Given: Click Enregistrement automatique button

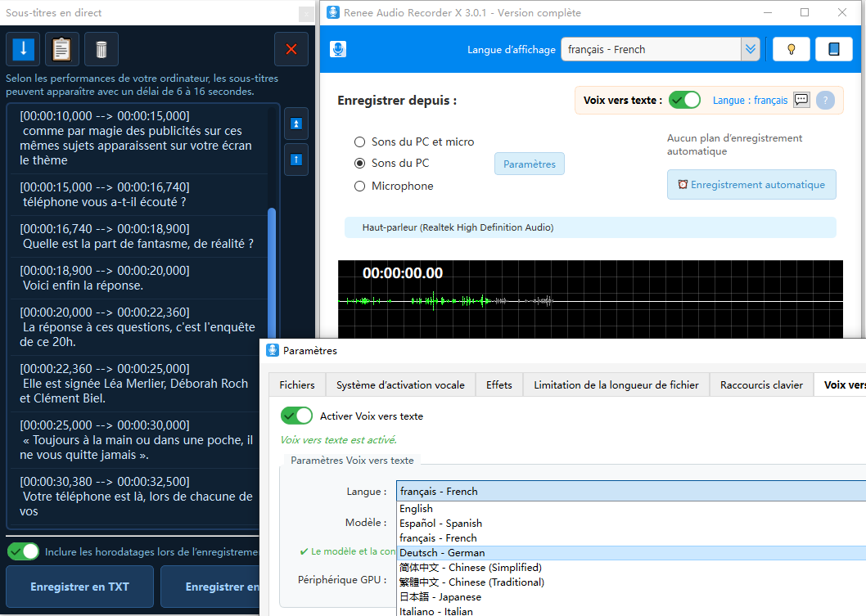Looking at the screenshot, I should tap(751, 184).
